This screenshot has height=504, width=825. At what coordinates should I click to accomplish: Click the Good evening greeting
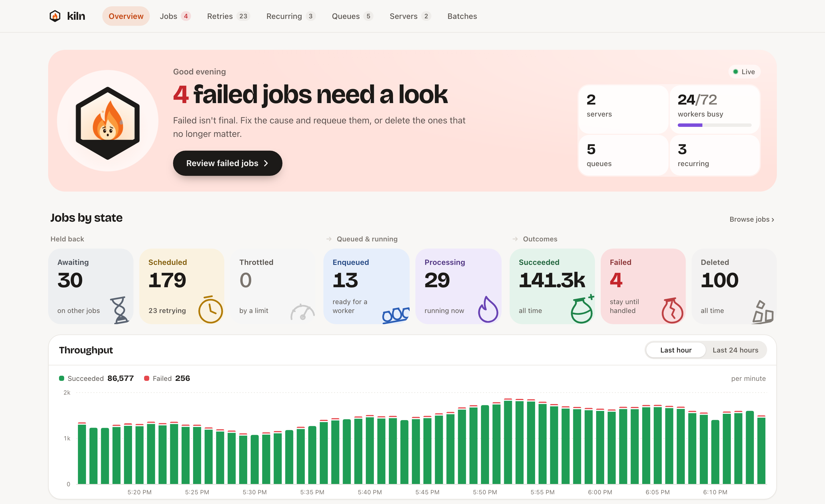tap(199, 72)
